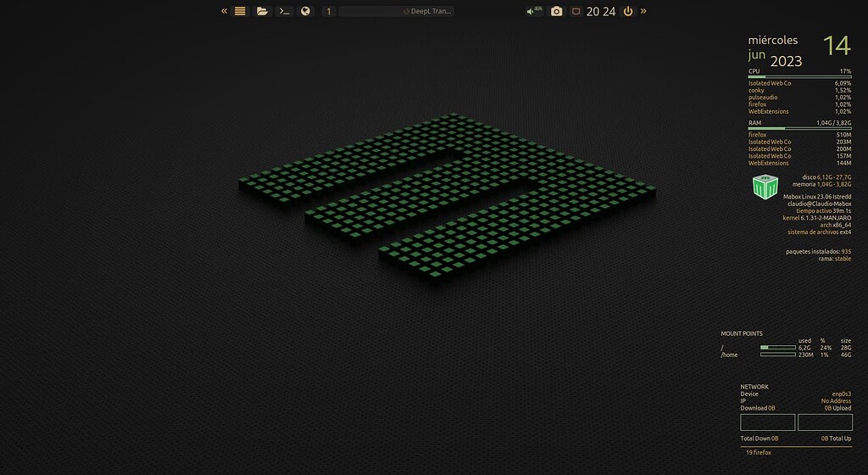The image size is (868, 475).
Task: Click the network upload graph box
Action: coord(825,422)
